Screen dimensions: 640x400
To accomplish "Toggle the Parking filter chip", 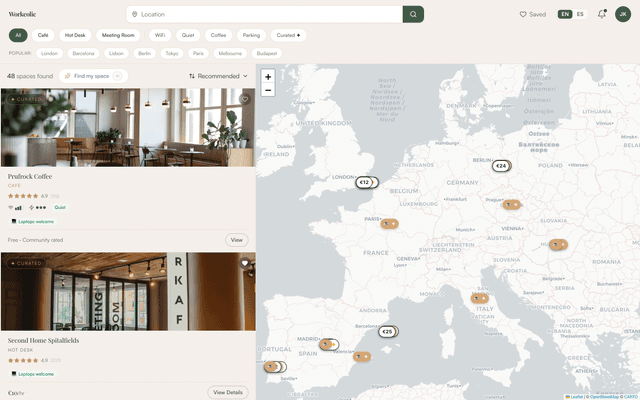I will click(x=251, y=35).
